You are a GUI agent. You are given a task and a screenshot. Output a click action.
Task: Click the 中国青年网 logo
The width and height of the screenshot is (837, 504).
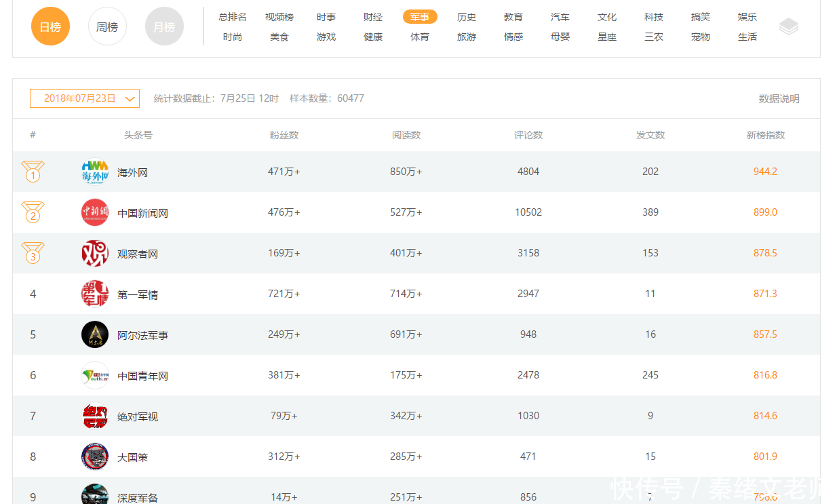tap(95, 375)
